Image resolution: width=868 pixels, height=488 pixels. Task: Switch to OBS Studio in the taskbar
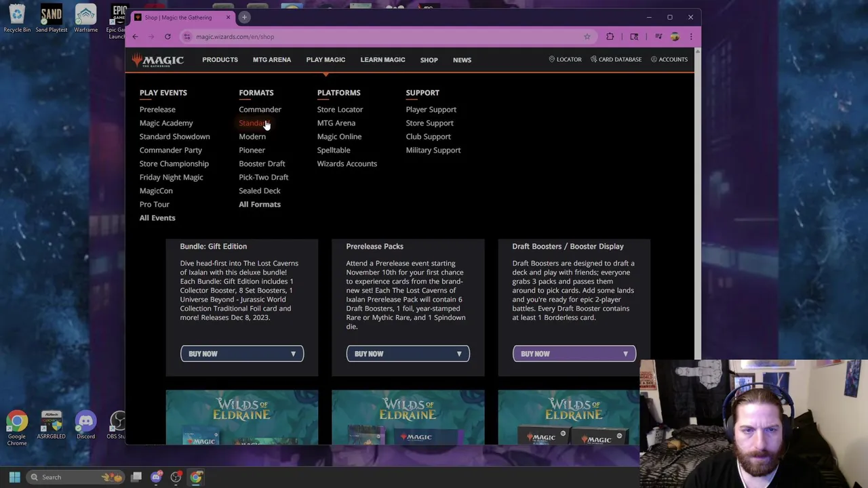click(176, 477)
